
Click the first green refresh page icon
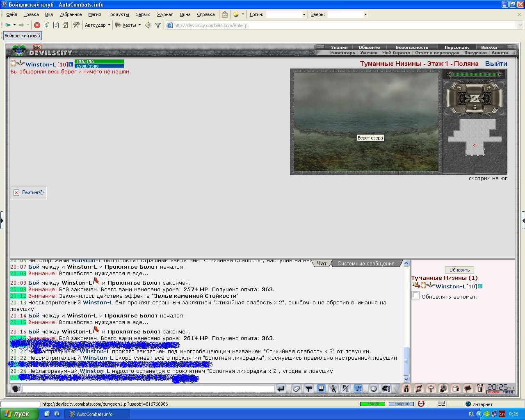click(47, 25)
